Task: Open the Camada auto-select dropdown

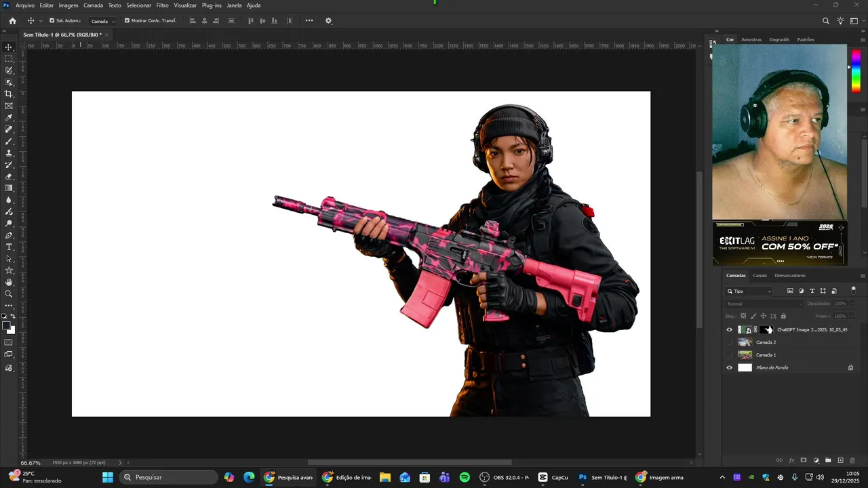Action: [102, 21]
